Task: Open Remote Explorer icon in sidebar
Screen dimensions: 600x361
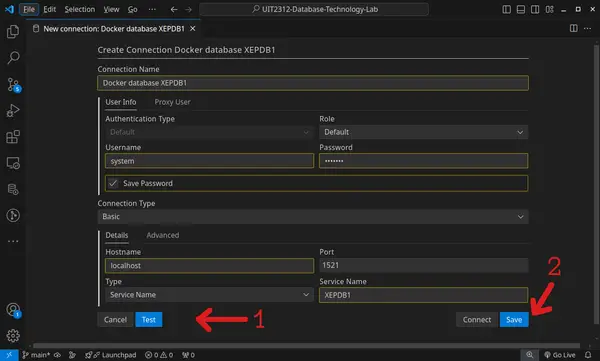Action: 13,163
